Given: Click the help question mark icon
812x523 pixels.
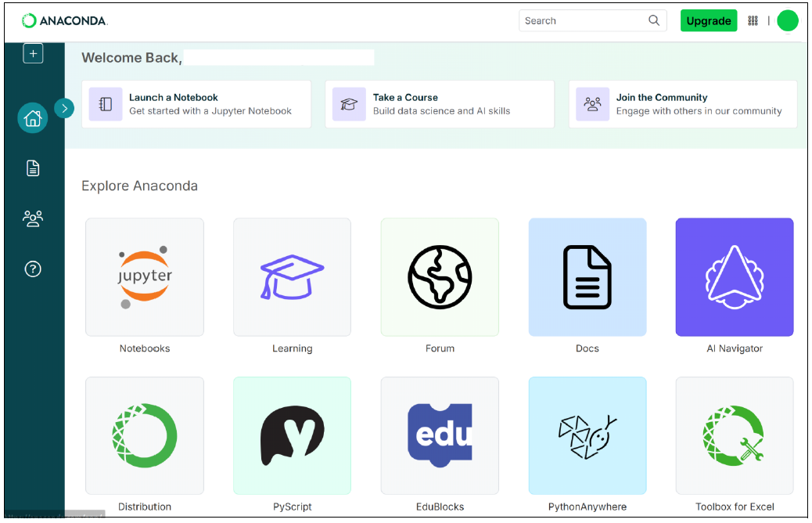Looking at the screenshot, I should 33,269.
